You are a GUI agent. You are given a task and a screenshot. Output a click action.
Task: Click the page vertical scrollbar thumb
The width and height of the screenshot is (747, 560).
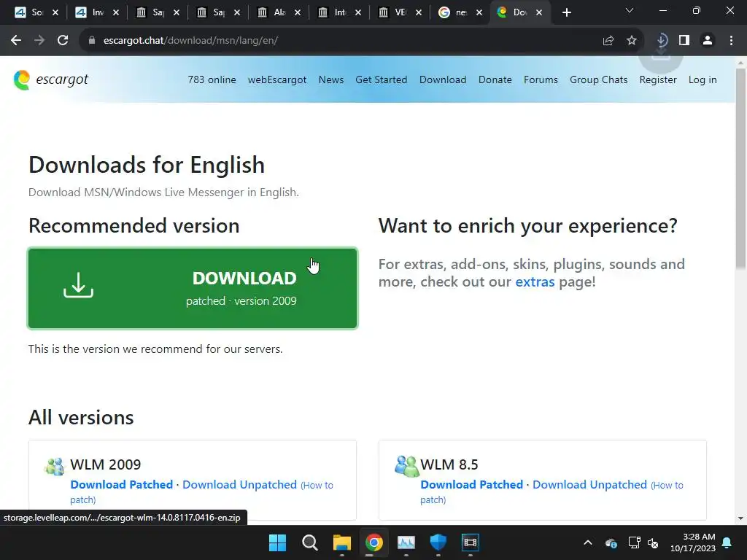point(740,168)
